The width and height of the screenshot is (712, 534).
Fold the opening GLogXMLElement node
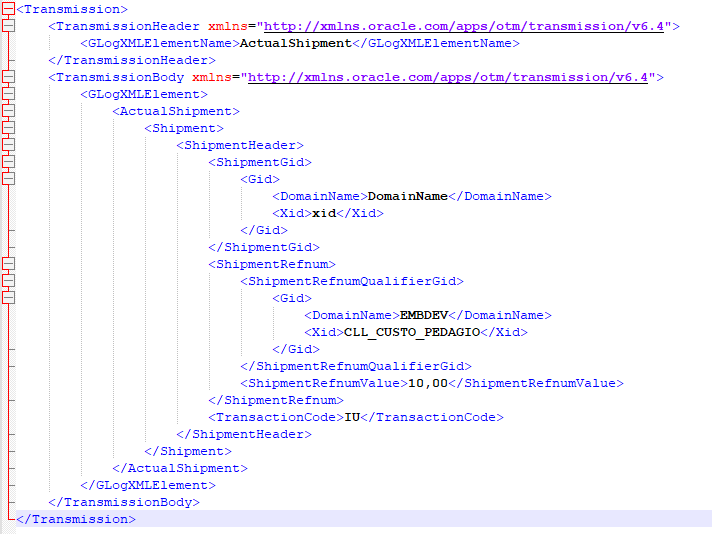(9, 94)
